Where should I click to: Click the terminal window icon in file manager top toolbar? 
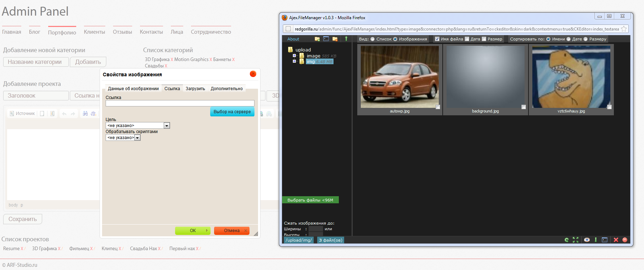pyautogui.click(x=326, y=39)
